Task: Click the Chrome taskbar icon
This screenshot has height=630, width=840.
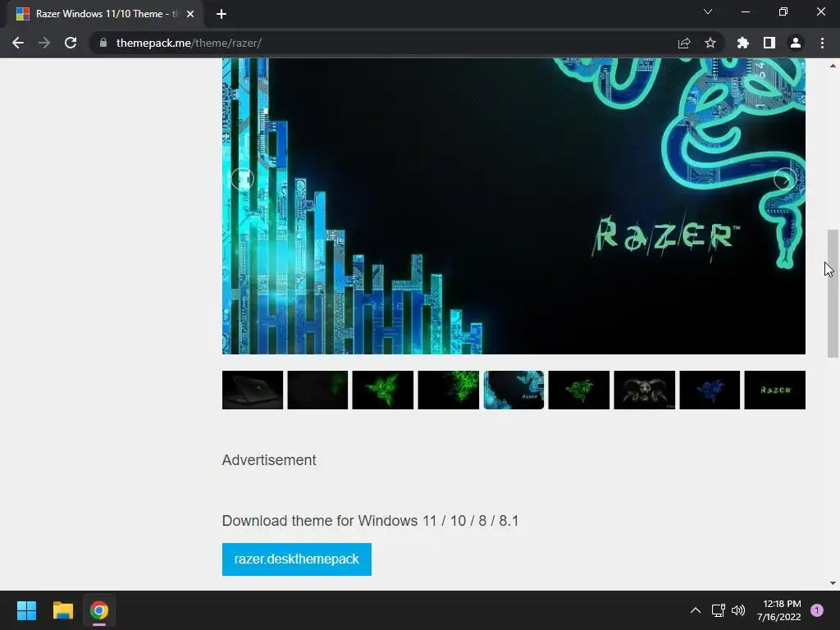Action: pos(99,610)
